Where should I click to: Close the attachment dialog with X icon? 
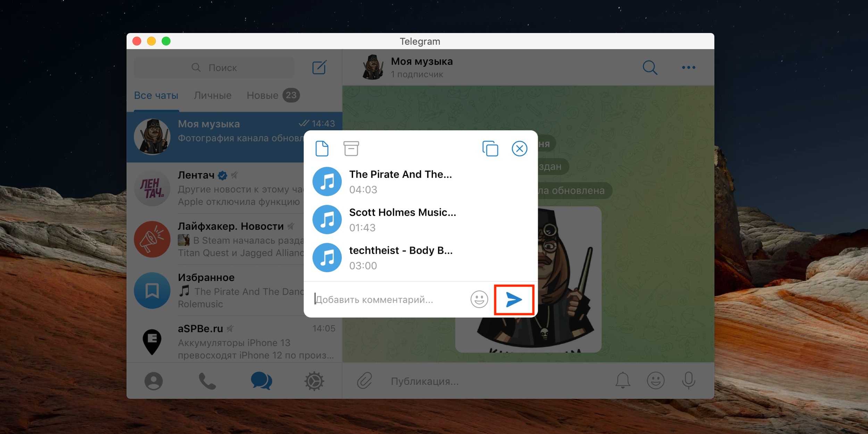coord(519,149)
